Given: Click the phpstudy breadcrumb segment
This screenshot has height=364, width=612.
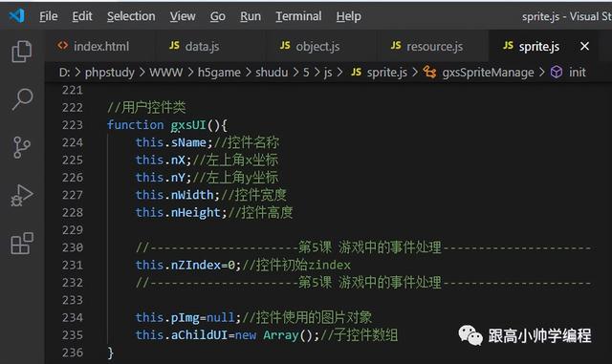Looking at the screenshot, I should (x=110, y=73).
